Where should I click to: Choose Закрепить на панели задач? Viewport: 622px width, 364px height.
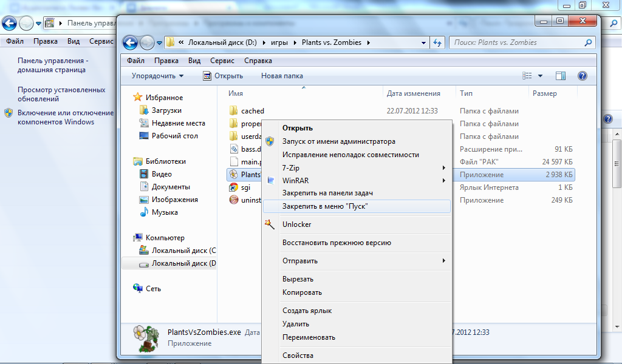pyautogui.click(x=327, y=193)
